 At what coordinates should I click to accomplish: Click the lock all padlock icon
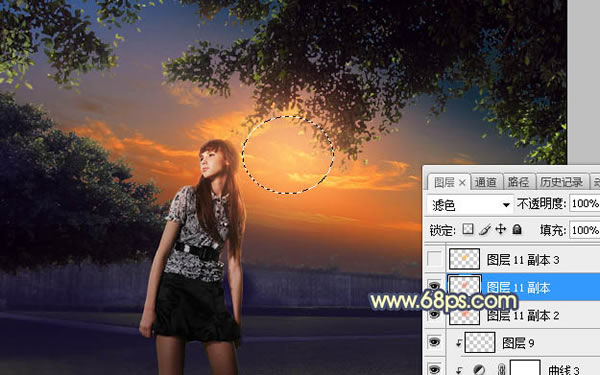517,229
